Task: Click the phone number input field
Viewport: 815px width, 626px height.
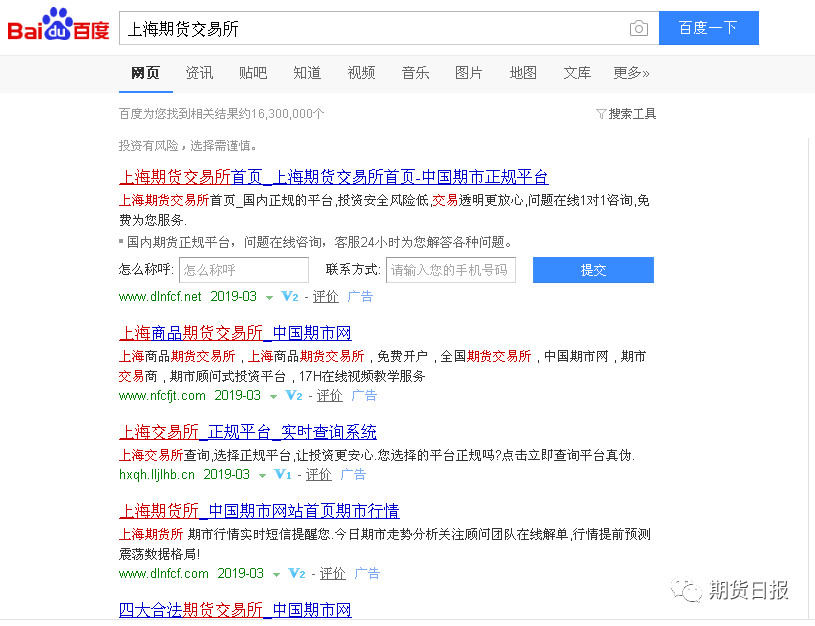Action: click(x=450, y=270)
